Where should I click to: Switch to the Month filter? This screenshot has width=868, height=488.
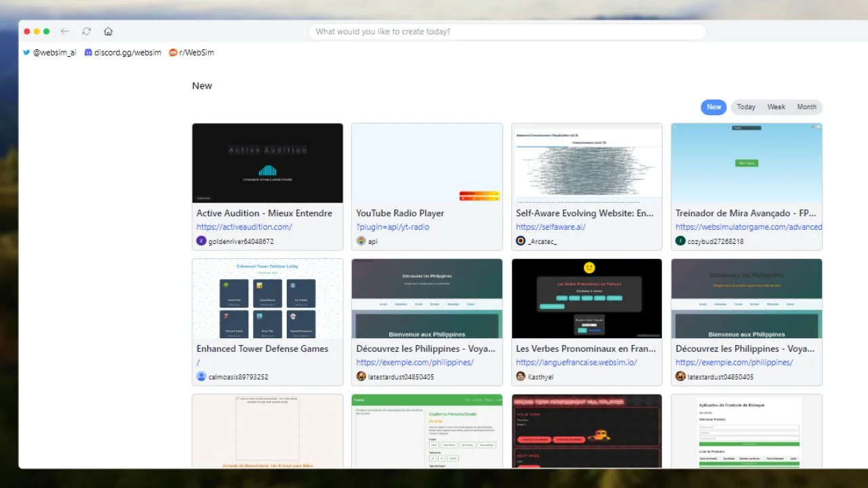point(806,106)
